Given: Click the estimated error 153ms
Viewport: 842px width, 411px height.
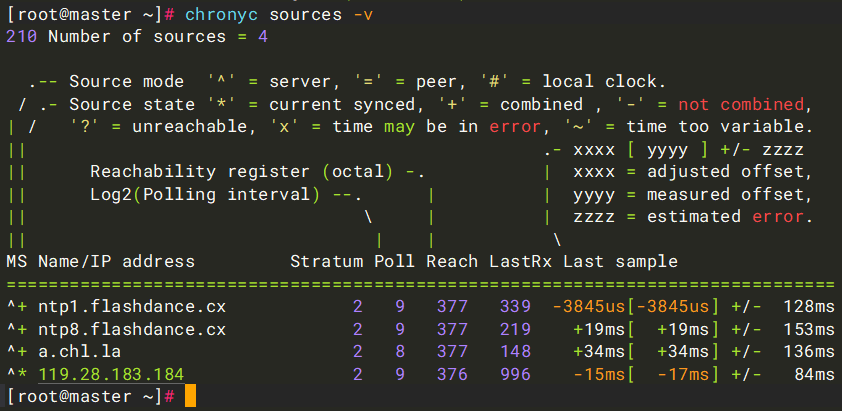Looking at the screenshot, I should pyautogui.click(x=809, y=329).
